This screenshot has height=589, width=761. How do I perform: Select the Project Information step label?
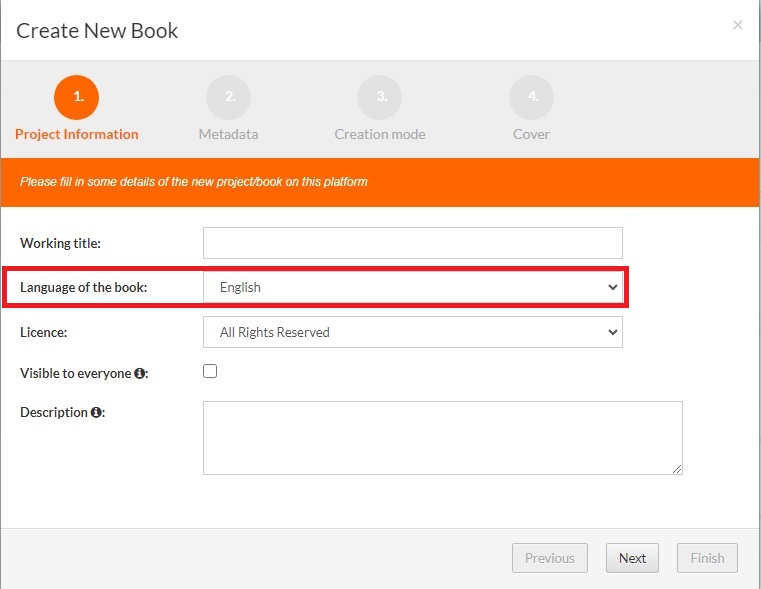click(x=77, y=134)
